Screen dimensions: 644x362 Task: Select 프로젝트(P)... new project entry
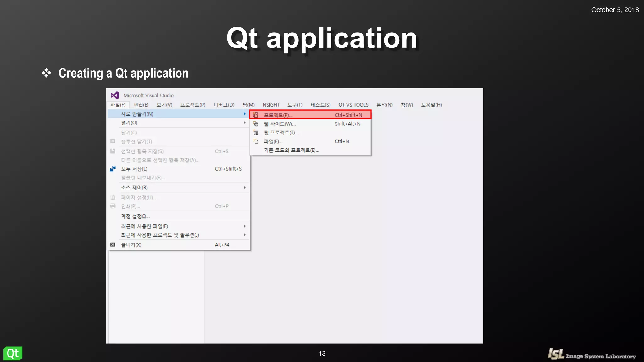(x=278, y=115)
